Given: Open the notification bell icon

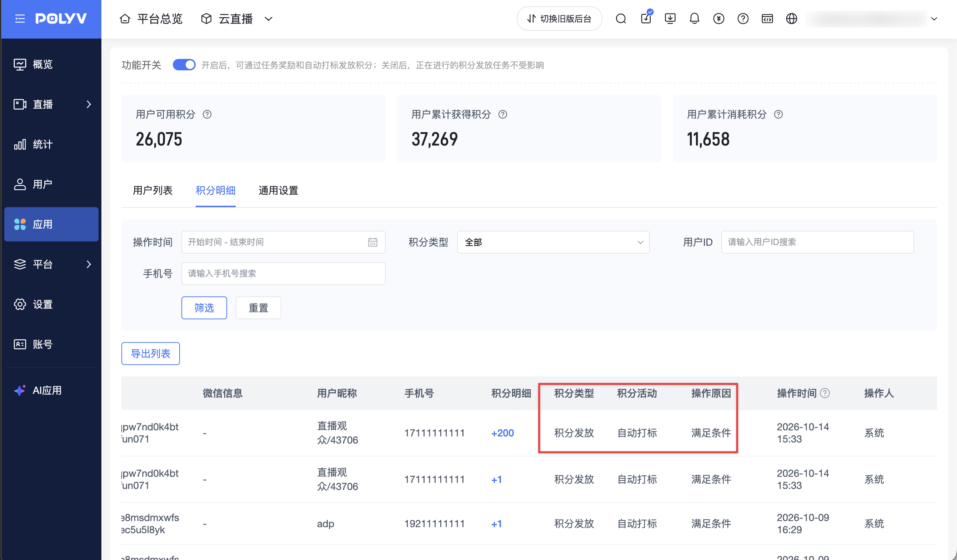Looking at the screenshot, I should coord(694,19).
